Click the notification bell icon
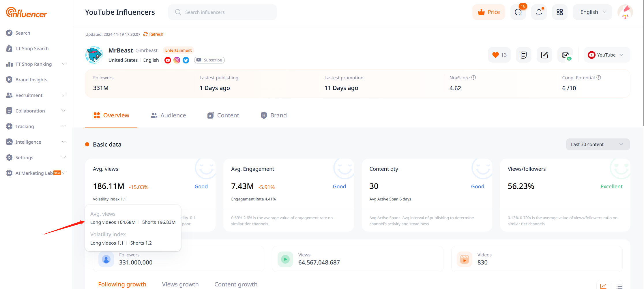The image size is (644, 289). (539, 12)
